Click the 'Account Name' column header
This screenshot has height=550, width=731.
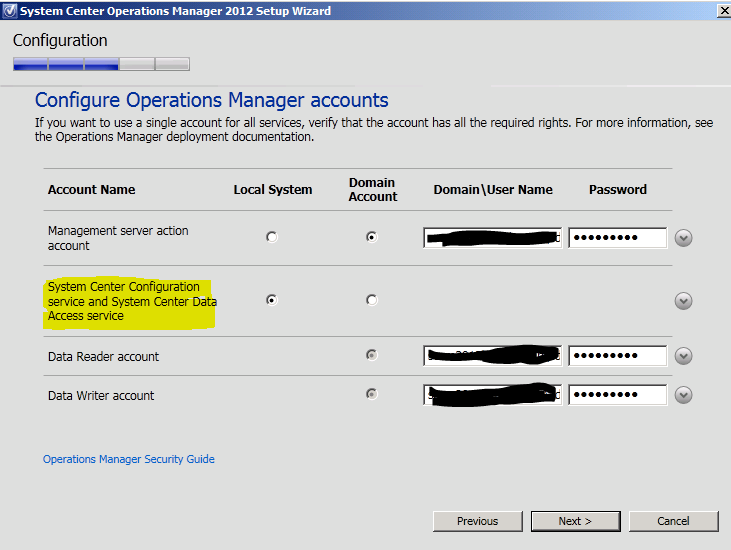[x=91, y=190]
